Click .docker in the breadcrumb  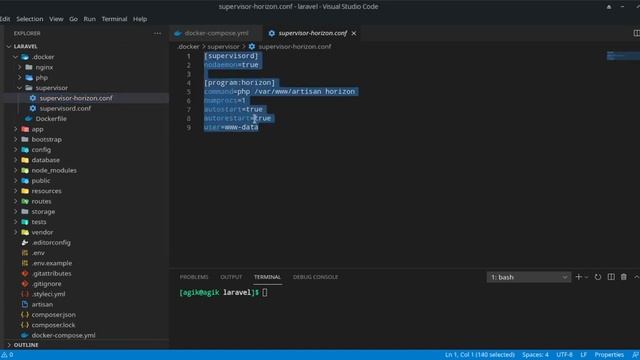coord(188,47)
